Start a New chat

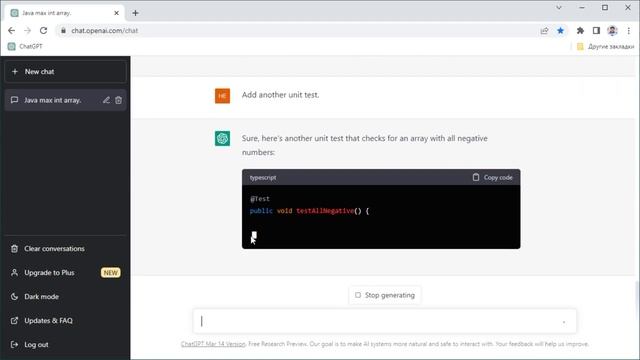click(65, 72)
